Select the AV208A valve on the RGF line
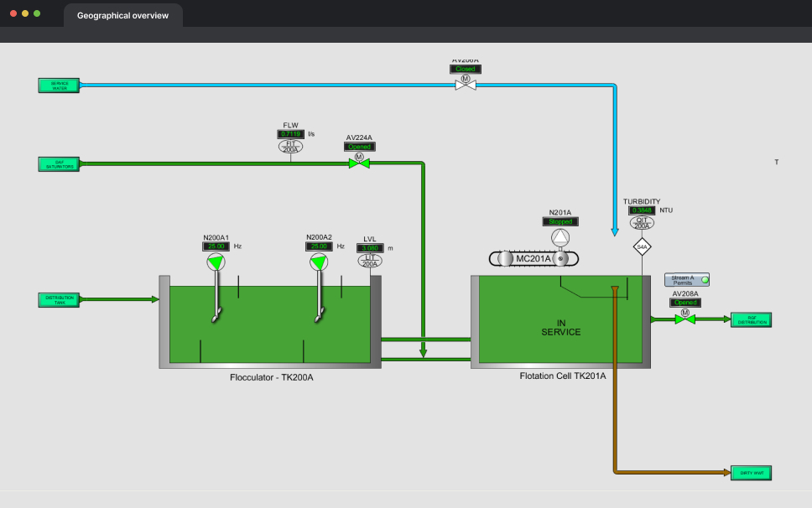This screenshot has width=812, height=508. [x=684, y=319]
